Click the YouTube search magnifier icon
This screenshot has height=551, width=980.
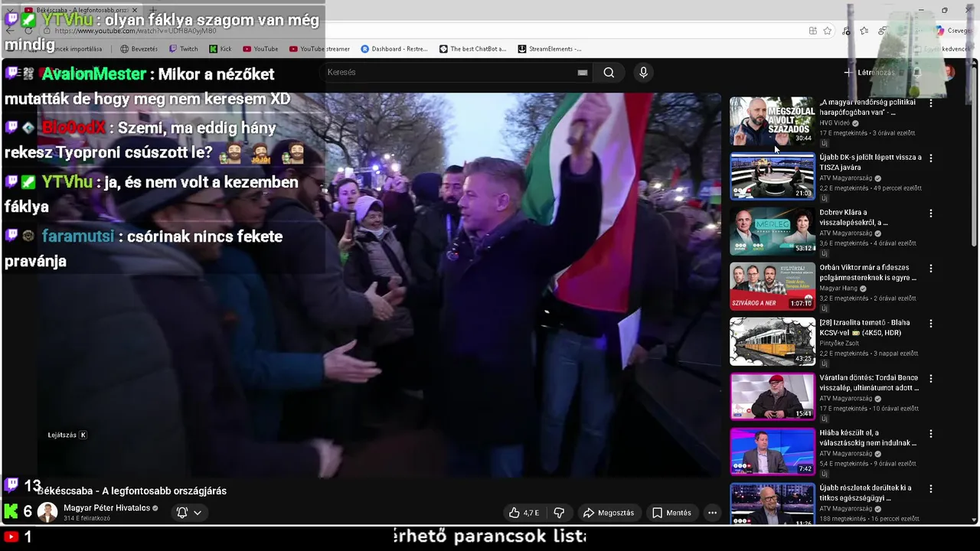tap(609, 73)
